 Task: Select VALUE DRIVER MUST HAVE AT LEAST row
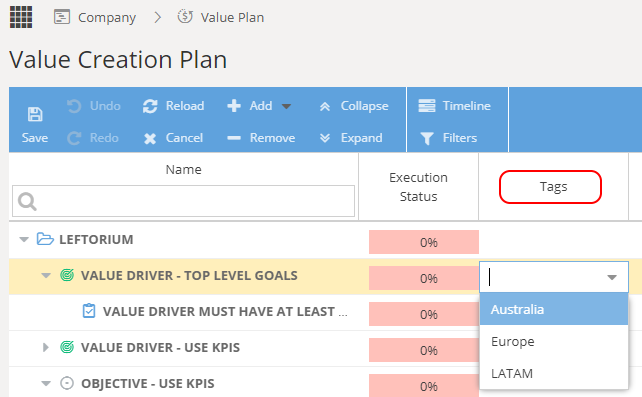click(x=225, y=311)
